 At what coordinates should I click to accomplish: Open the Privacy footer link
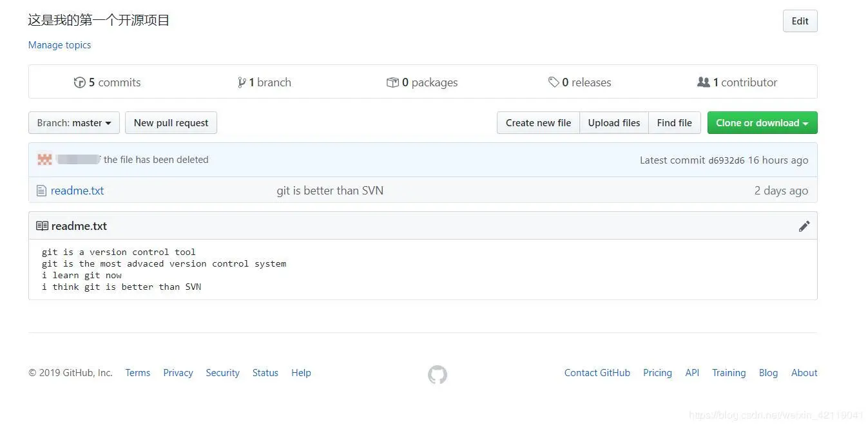178,373
